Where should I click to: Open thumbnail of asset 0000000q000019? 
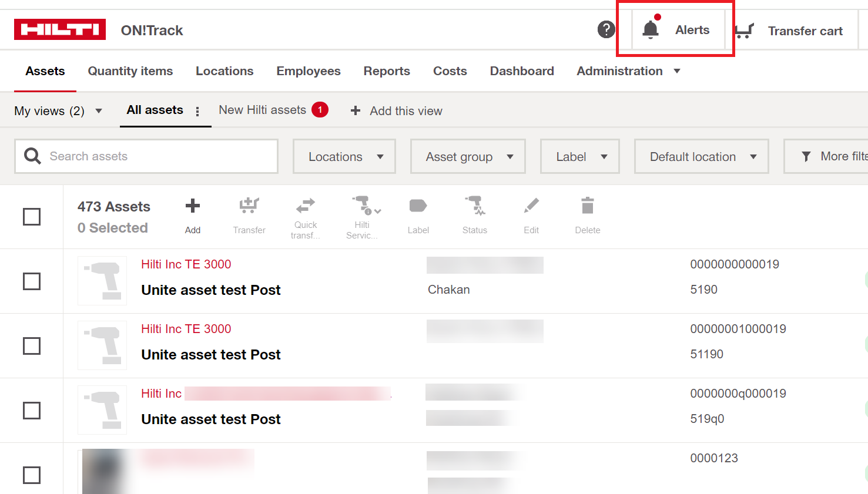click(x=102, y=410)
